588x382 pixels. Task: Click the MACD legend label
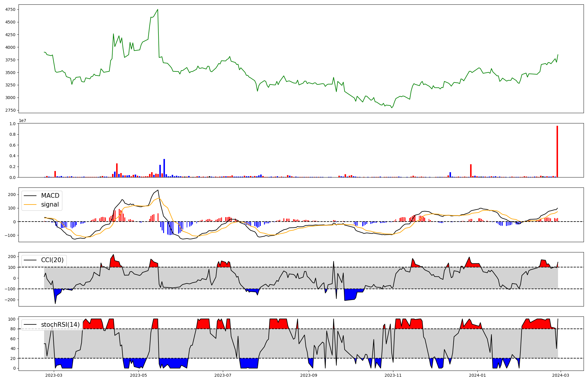point(50,196)
